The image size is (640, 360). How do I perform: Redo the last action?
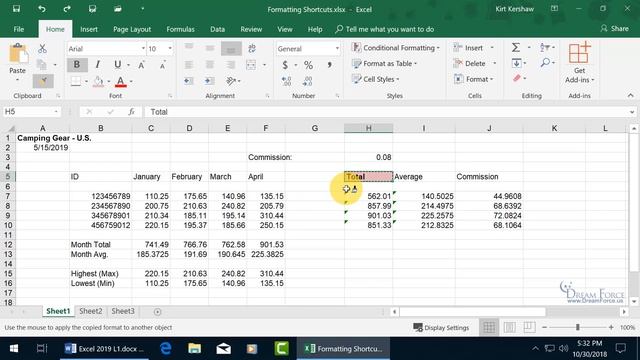pyautogui.click(x=67, y=9)
